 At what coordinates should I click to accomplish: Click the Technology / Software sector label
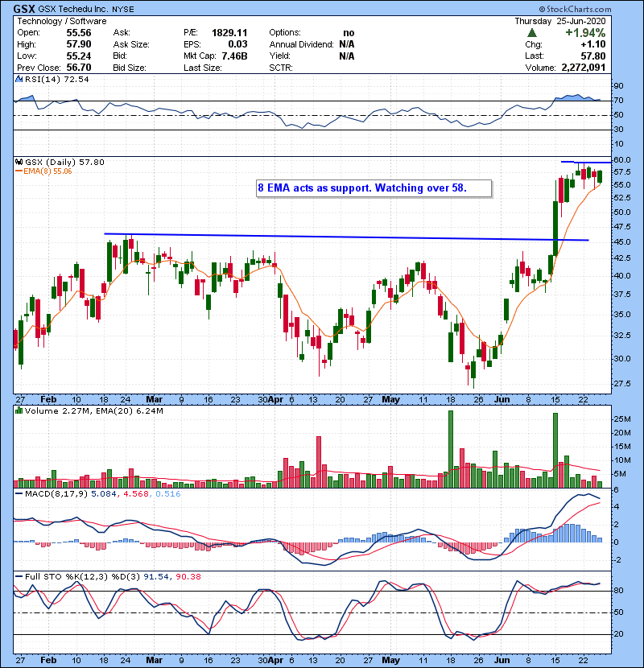(x=62, y=21)
